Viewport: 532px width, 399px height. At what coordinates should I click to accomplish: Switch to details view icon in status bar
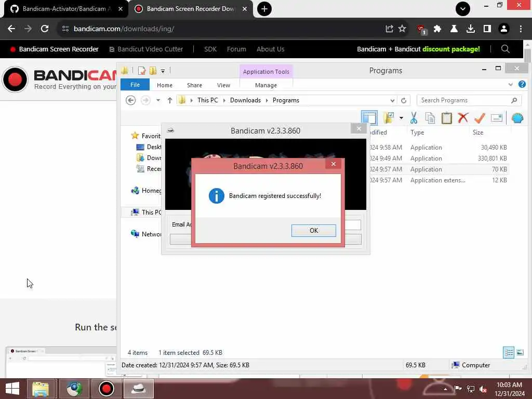pos(508,353)
